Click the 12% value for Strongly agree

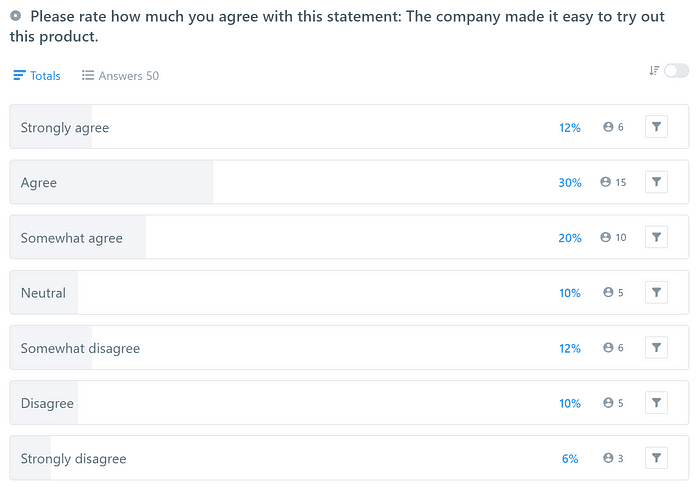[570, 128]
